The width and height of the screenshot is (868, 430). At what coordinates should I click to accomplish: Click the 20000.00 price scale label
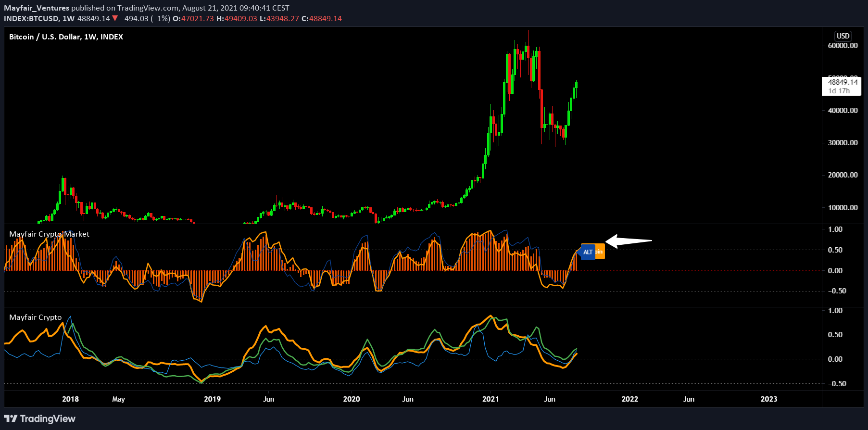click(x=843, y=175)
